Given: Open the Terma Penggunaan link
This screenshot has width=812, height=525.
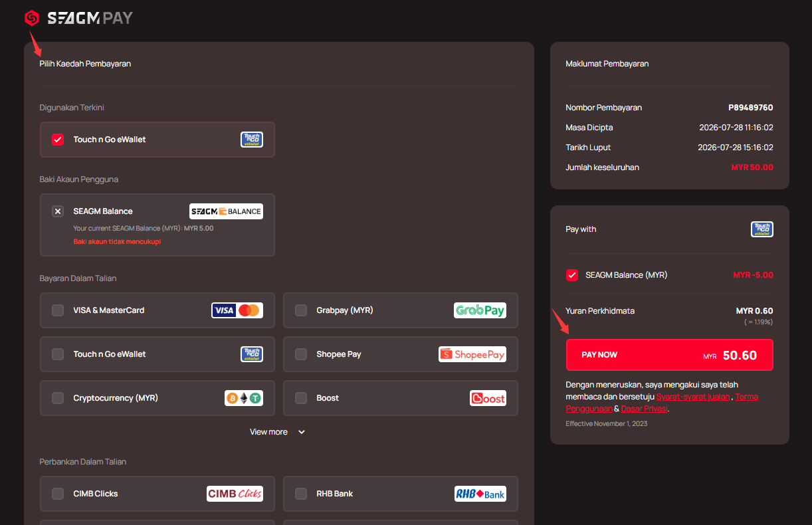Looking at the screenshot, I should pyautogui.click(x=662, y=403).
